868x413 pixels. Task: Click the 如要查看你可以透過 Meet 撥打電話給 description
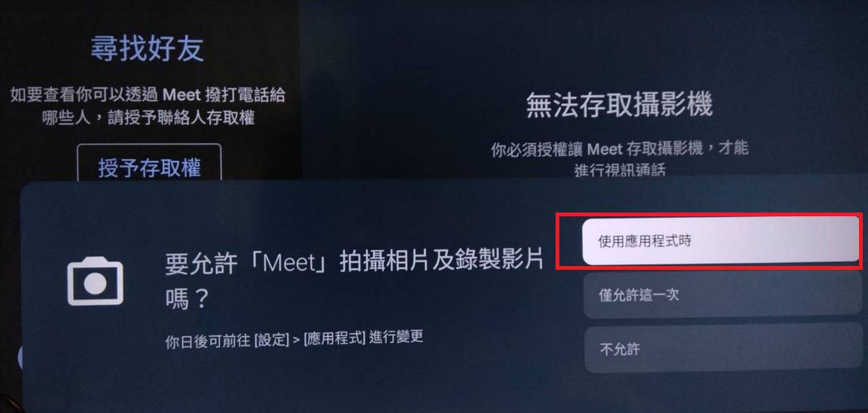tap(148, 96)
